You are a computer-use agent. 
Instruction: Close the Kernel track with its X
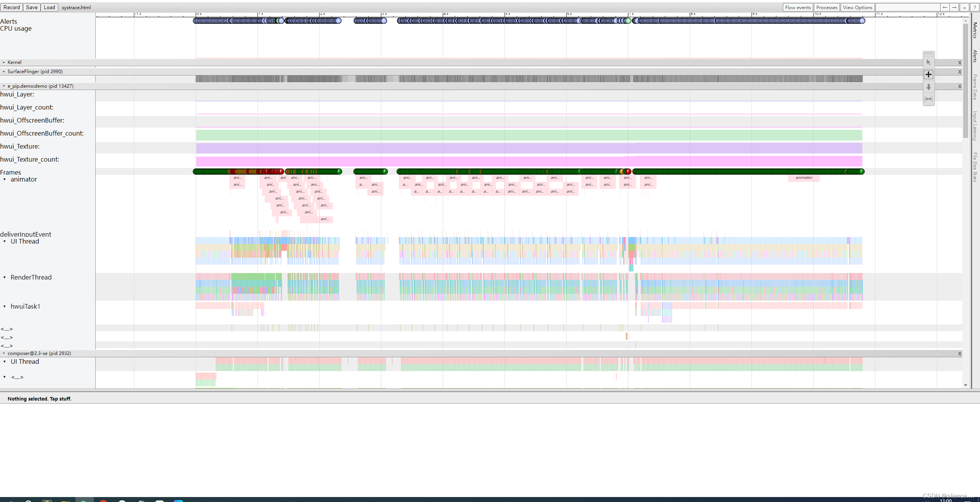(x=959, y=62)
